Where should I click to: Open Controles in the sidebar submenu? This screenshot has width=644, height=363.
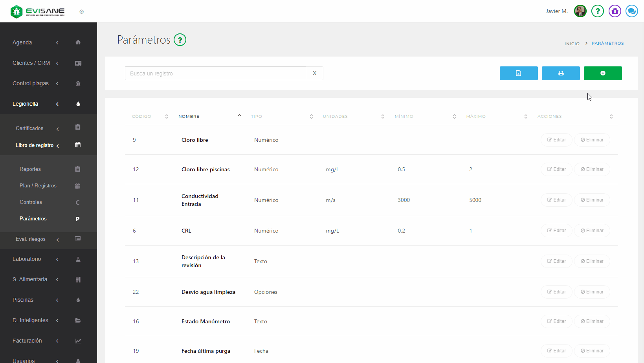(31, 202)
